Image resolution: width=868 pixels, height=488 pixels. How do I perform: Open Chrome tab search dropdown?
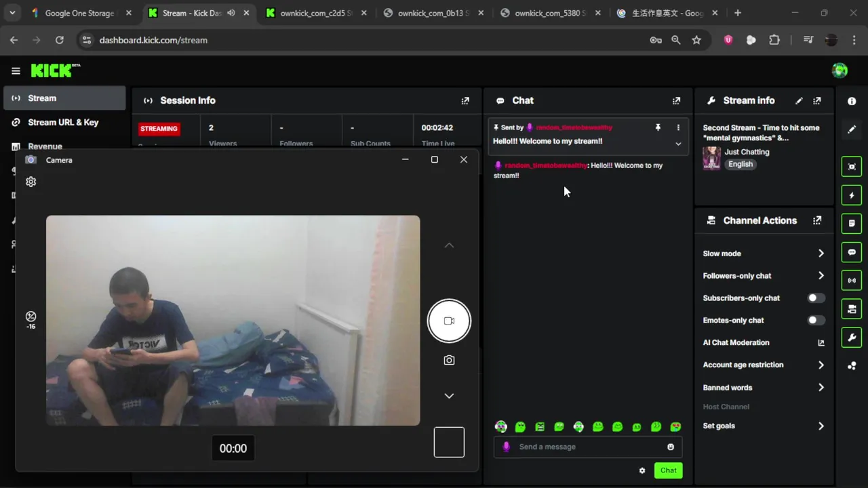click(x=12, y=13)
